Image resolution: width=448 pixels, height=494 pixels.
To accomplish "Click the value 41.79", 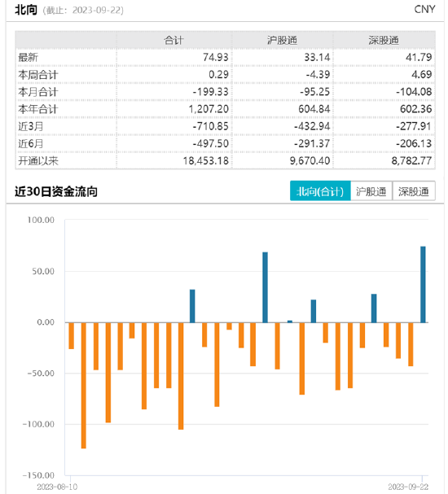I will pos(419,57).
